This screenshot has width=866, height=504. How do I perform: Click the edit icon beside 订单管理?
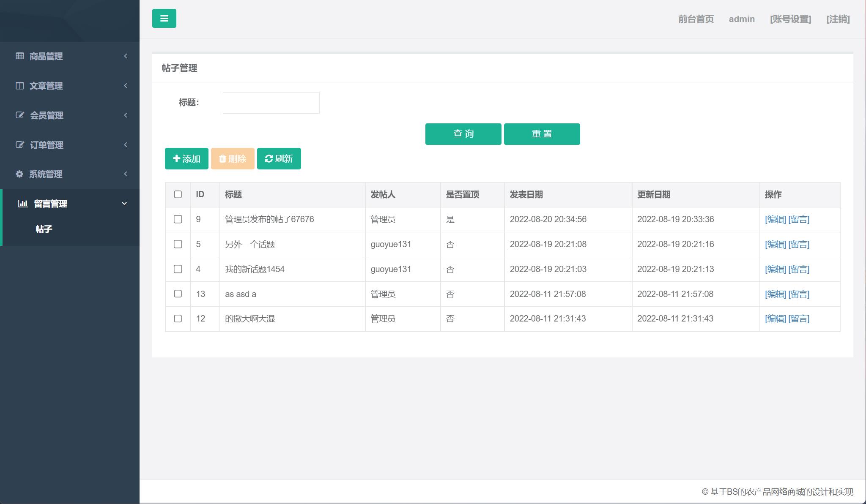(19, 145)
